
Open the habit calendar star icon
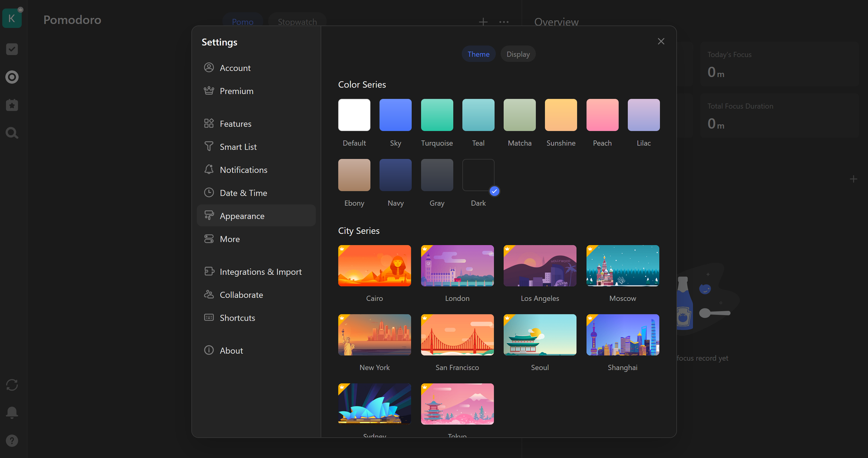click(x=12, y=105)
